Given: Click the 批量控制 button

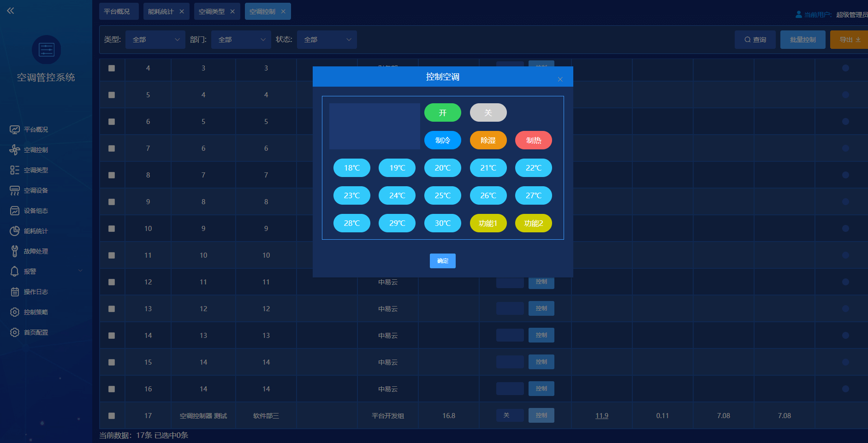Looking at the screenshot, I should click(x=803, y=40).
